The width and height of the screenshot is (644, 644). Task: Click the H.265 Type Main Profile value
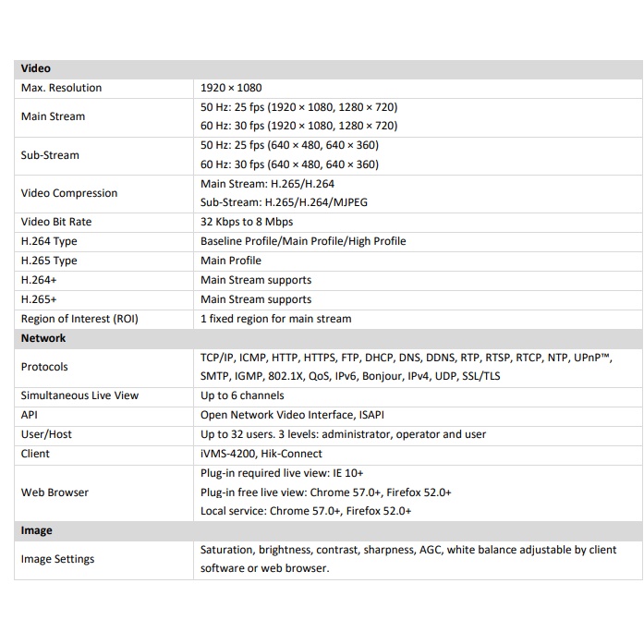[231, 261]
